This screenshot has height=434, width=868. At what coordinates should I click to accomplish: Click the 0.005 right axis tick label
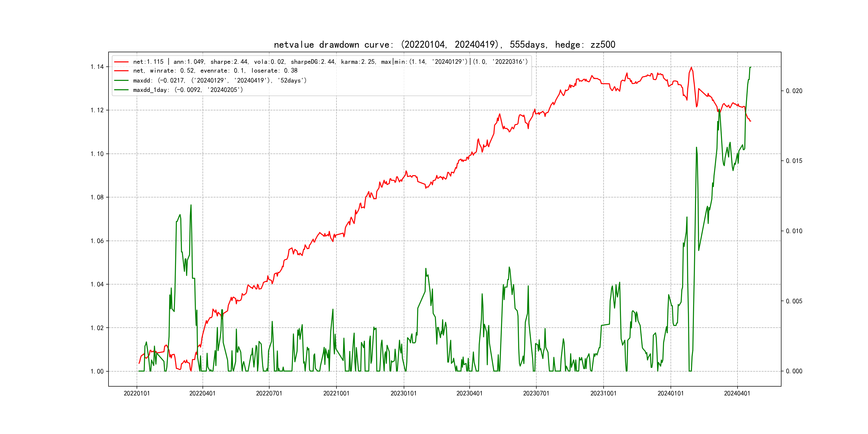(794, 301)
